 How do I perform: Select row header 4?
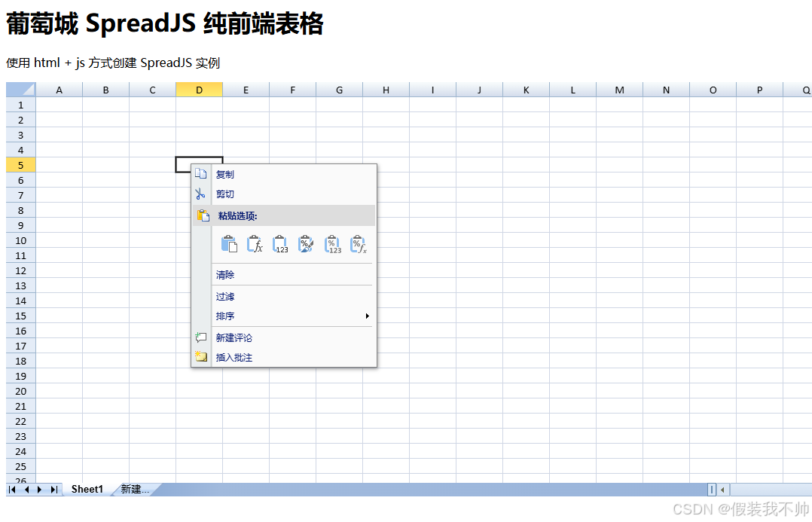click(21, 150)
